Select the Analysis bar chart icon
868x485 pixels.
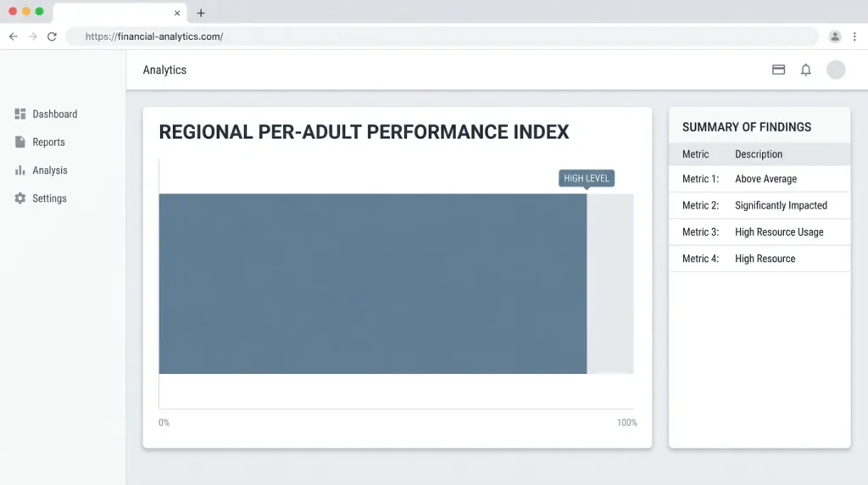(20, 170)
